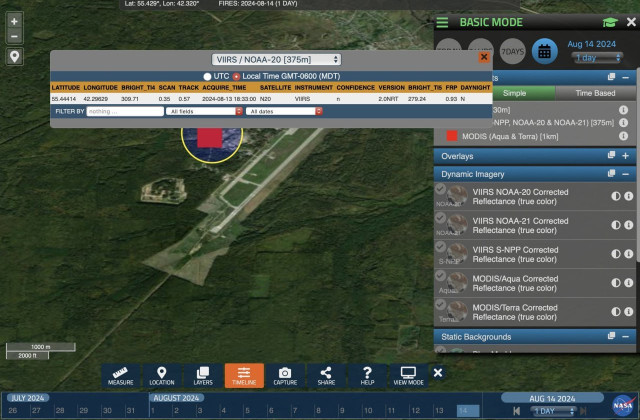Viewport: 640px width, 420px height.
Task: Open the VIIRS / NOAA-20 sensor dropdown
Action: pyautogui.click(x=277, y=60)
